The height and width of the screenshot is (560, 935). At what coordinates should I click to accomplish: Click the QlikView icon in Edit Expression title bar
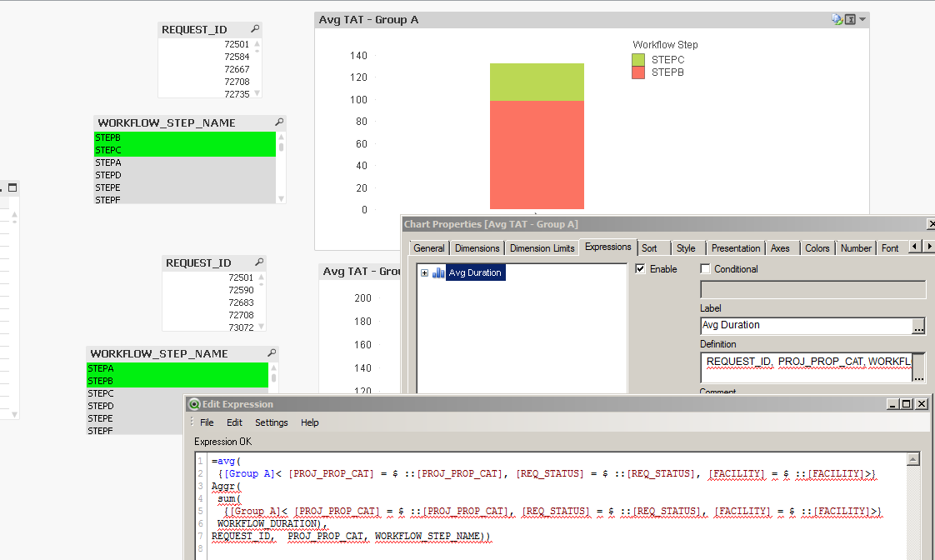click(194, 404)
